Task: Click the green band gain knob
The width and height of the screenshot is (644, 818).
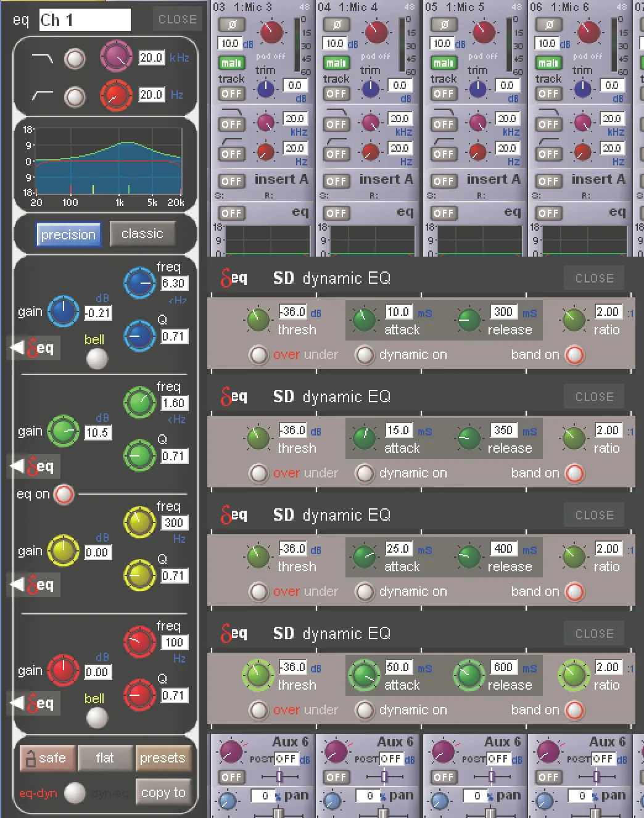Action: (64, 431)
